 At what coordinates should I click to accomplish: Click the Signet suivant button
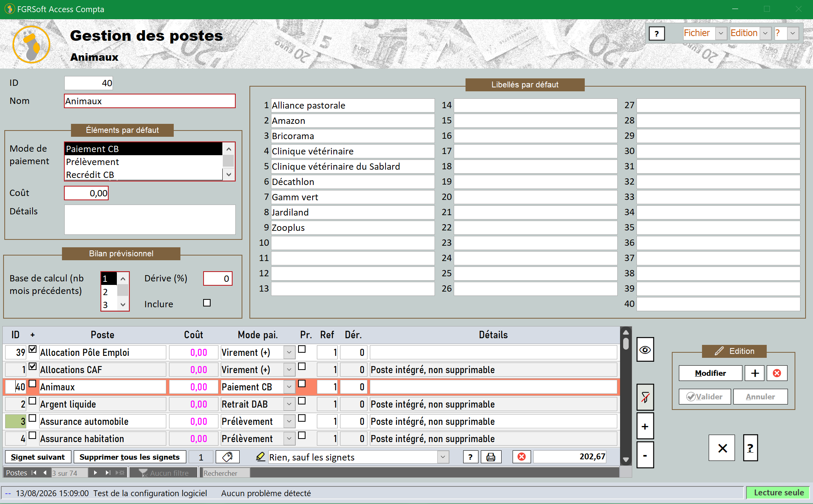[38, 457]
